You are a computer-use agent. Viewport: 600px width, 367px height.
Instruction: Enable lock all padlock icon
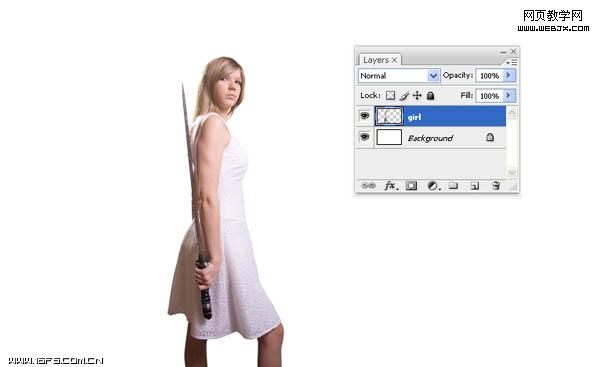tap(430, 96)
